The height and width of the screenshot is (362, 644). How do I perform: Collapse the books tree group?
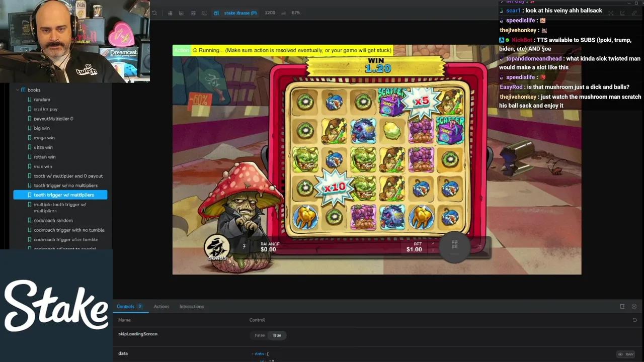(17, 90)
